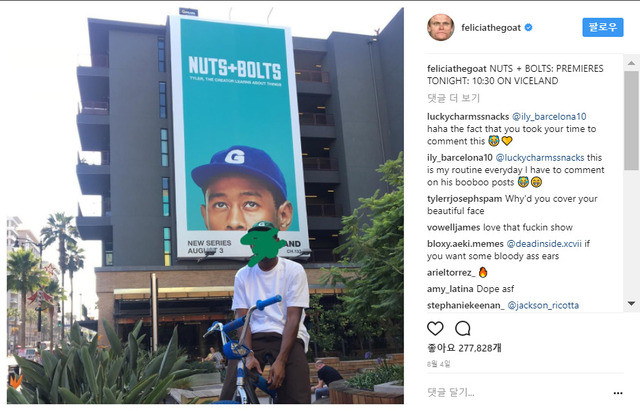This screenshot has height=411, width=640.
Task: Click the comments scrollbar up arrow
Action: pos(631,63)
